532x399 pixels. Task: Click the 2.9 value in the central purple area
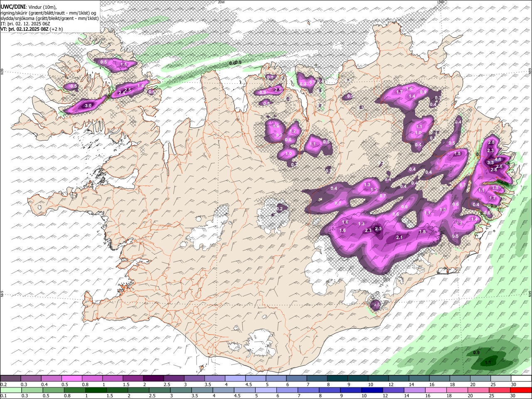pos(378,229)
